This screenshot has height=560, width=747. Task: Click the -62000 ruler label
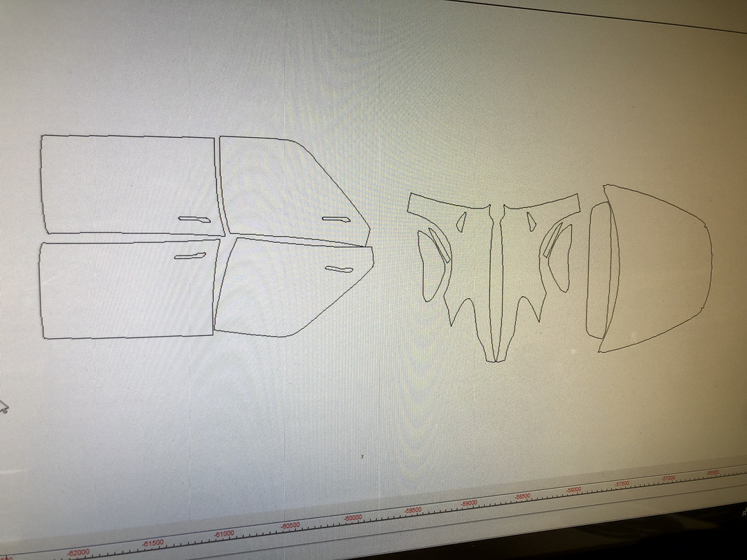78,552
